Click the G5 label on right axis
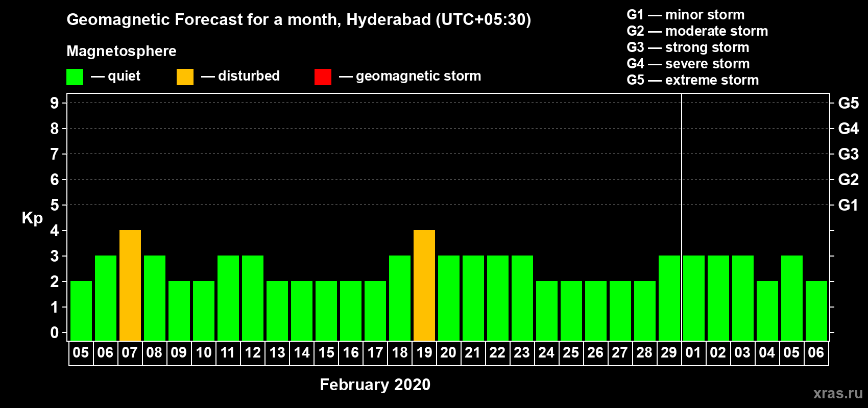Viewport: 868px width, 408px height. [x=849, y=103]
